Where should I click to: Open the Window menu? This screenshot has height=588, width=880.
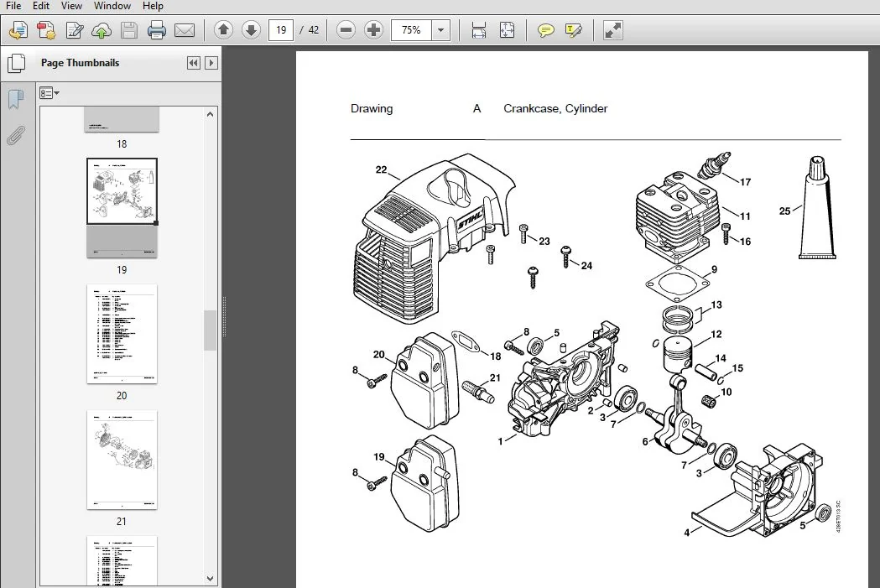(112, 6)
